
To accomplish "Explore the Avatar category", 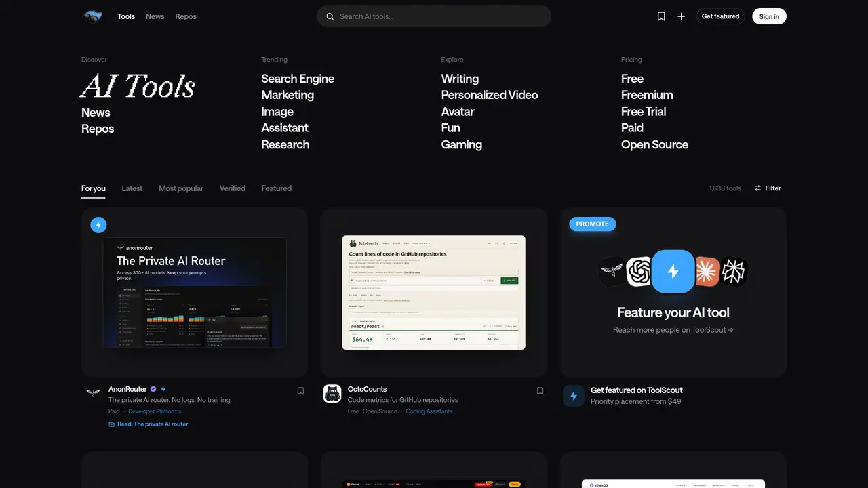I will [458, 112].
